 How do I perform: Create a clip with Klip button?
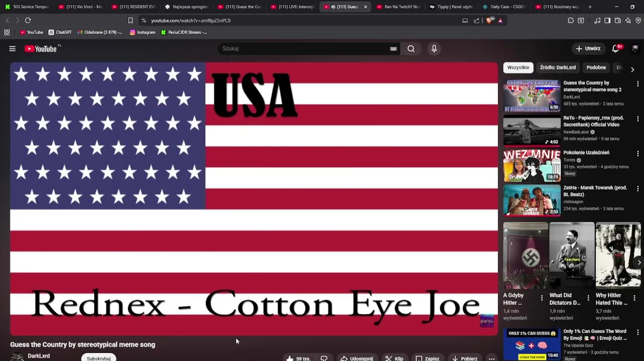395,358
